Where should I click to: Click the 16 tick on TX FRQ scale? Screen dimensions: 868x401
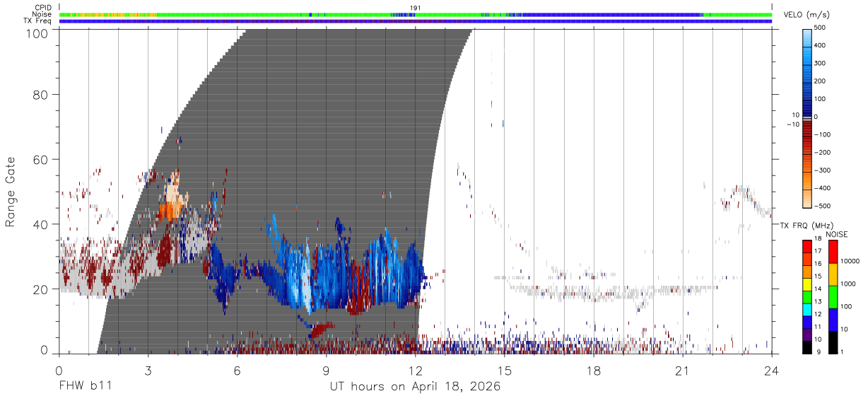click(819, 263)
